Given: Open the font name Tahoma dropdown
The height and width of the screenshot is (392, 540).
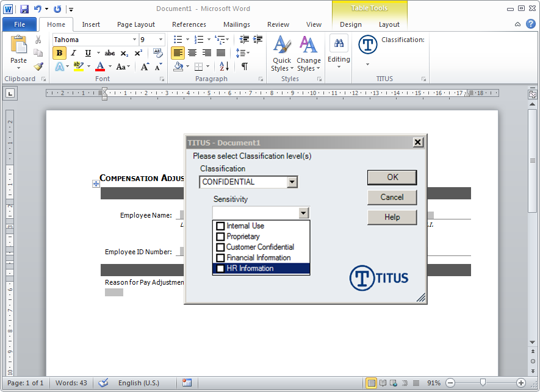Looking at the screenshot, I should point(134,40).
